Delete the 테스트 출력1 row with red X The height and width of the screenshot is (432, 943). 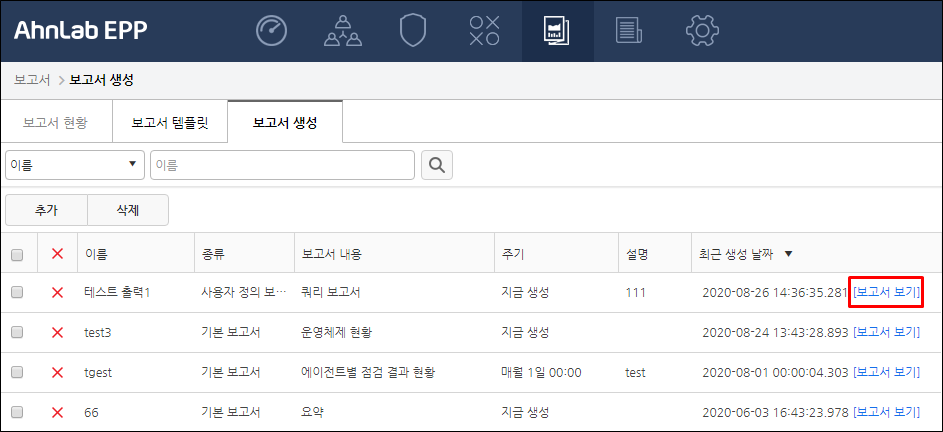[58, 292]
